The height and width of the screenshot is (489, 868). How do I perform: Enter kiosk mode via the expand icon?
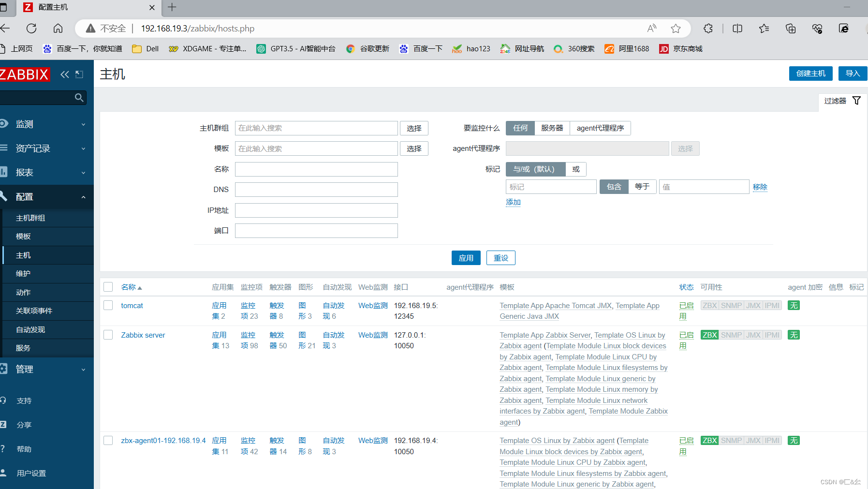pos(79,74)
